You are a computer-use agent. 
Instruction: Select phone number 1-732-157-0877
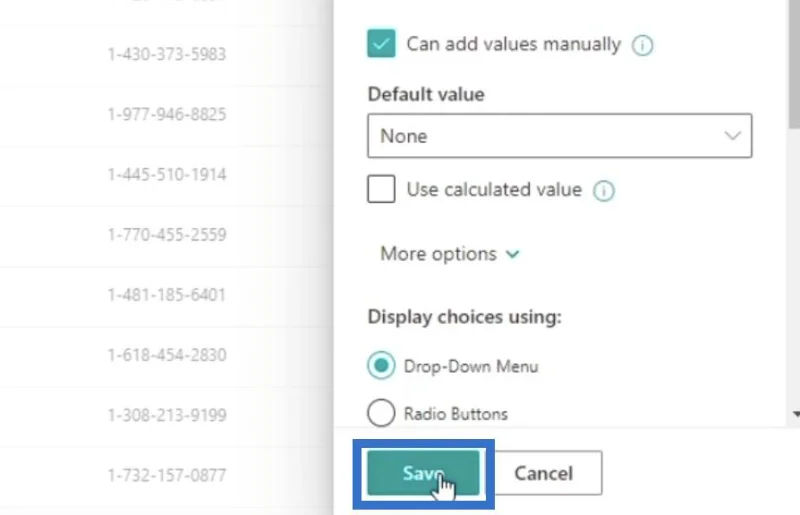tap(167, 476)
